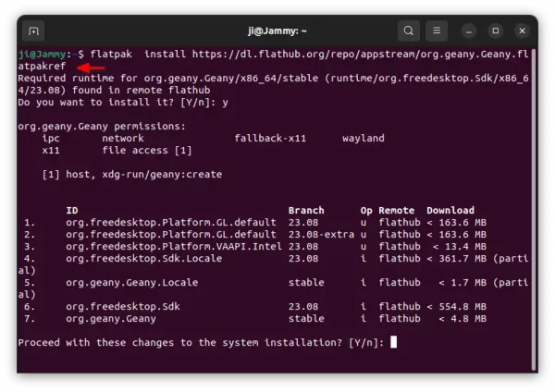The image size is (555, 392).
Task: Click the '< 361.7 MB' download size
Action: click(457, 259)
